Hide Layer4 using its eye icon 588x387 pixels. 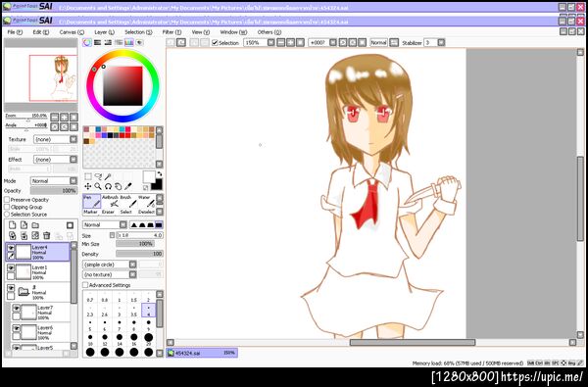11,248
